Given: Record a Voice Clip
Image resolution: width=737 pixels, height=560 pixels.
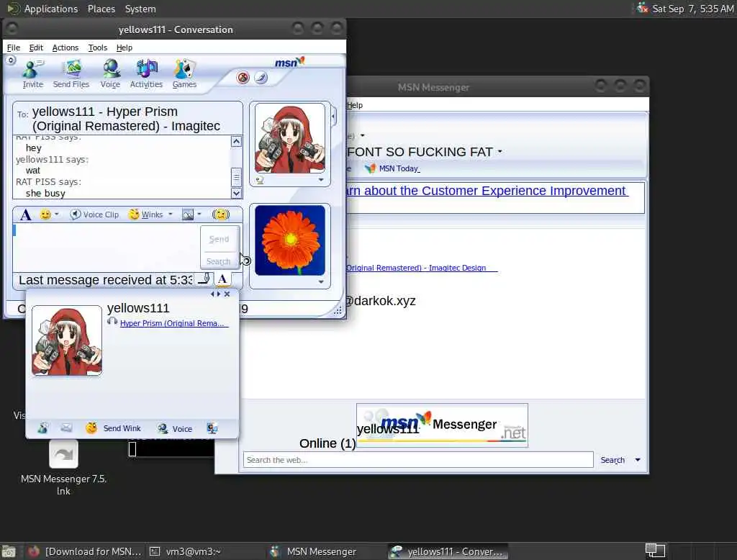Looking at the screenshot, I should 94,214.
